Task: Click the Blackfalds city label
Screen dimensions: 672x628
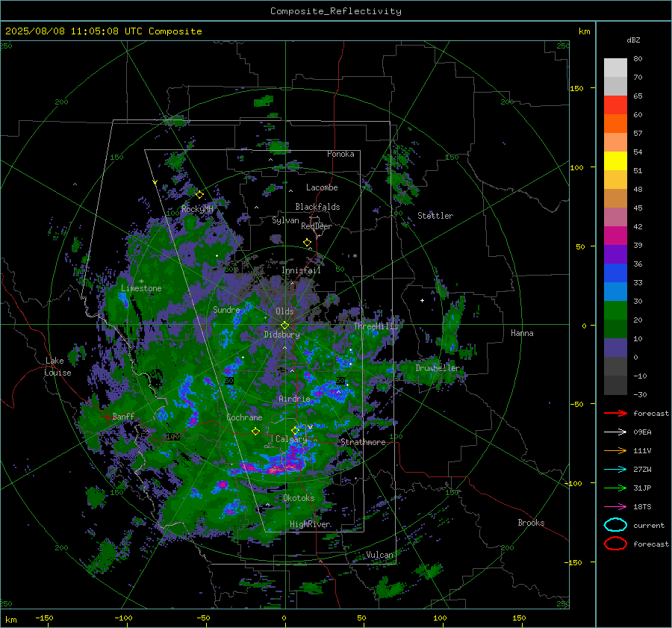Action: click(x=317, y=207)
